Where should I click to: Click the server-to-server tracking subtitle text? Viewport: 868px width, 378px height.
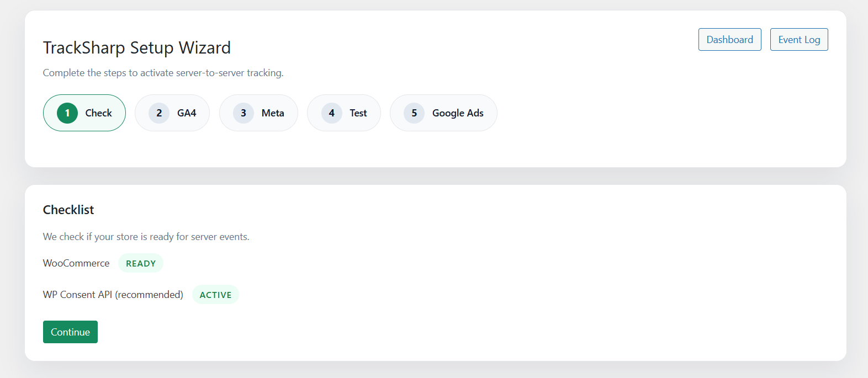163,72
